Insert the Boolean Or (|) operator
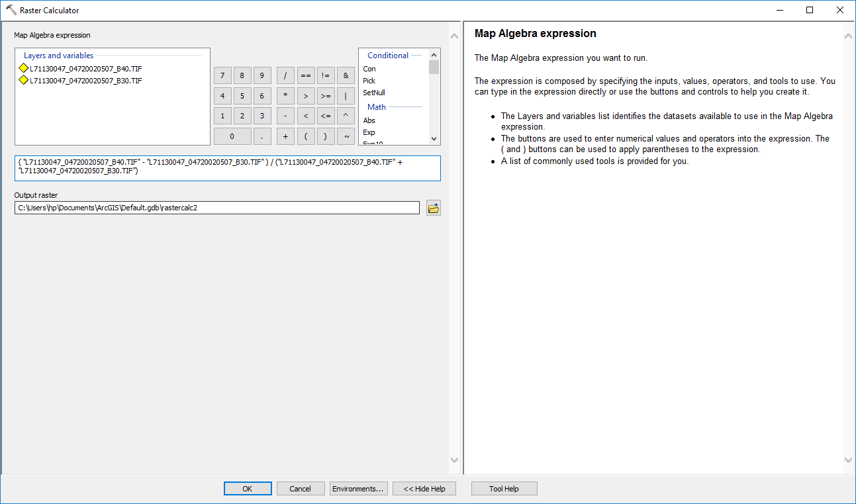856x504 pixels. pos(346,96)
